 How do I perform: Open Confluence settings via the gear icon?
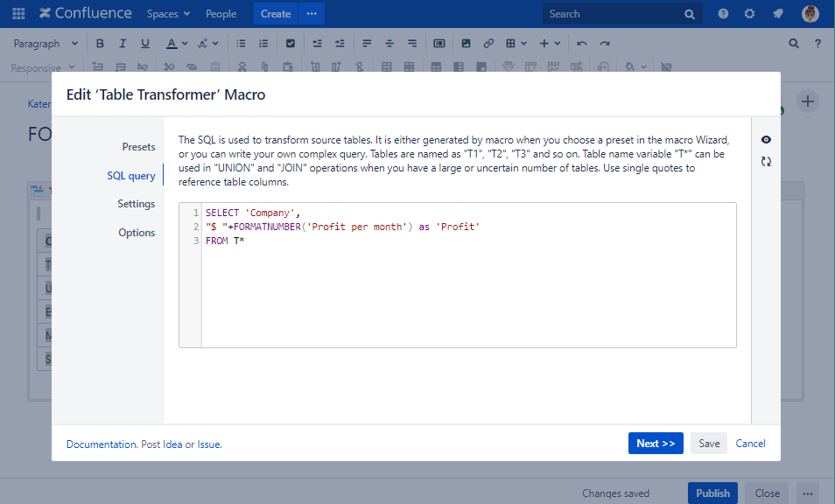tap(749, 13)
